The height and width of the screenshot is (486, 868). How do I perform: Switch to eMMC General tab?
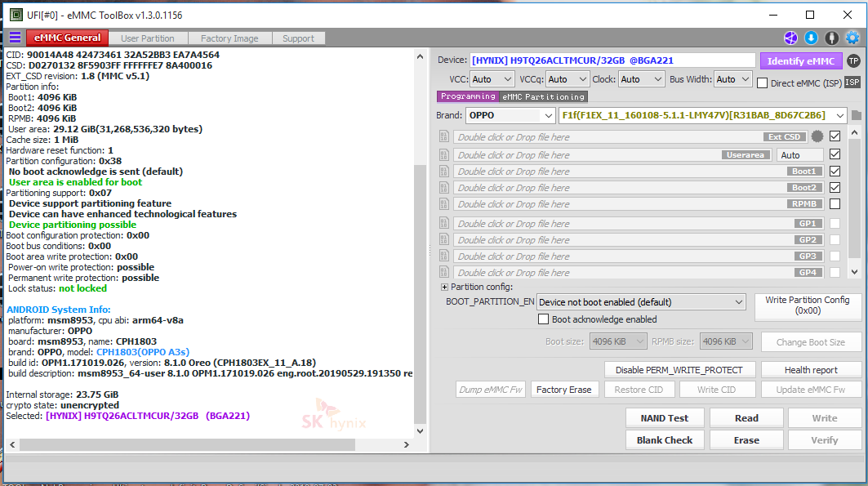coord(67,38)
